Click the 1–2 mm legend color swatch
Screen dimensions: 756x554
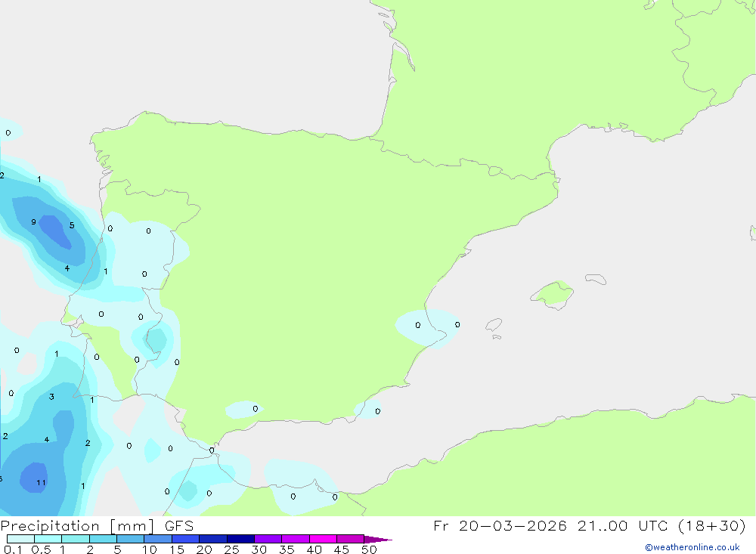coord(75,539)
